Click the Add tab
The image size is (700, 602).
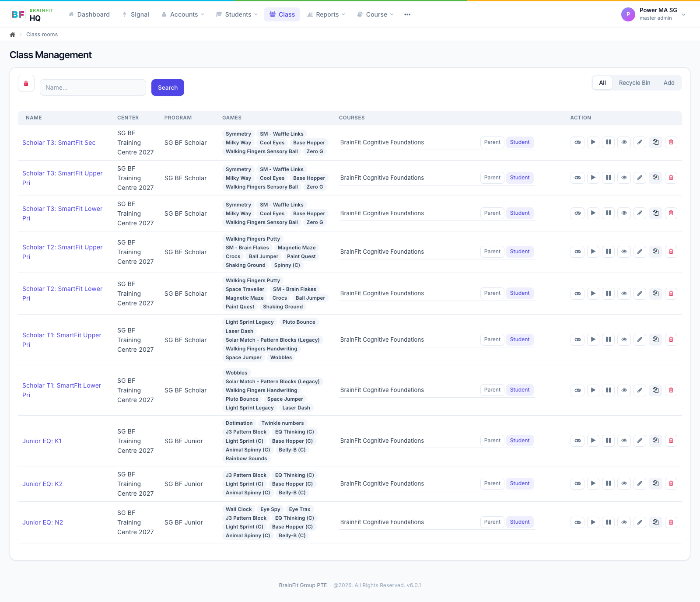click(x=669, y=83)
